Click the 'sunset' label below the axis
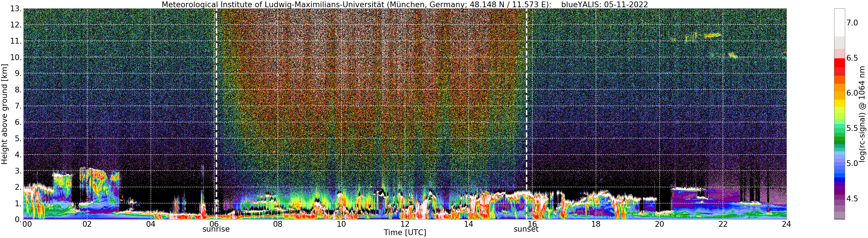This screenshot has height=238, width=868. click(x=526, y=229)
